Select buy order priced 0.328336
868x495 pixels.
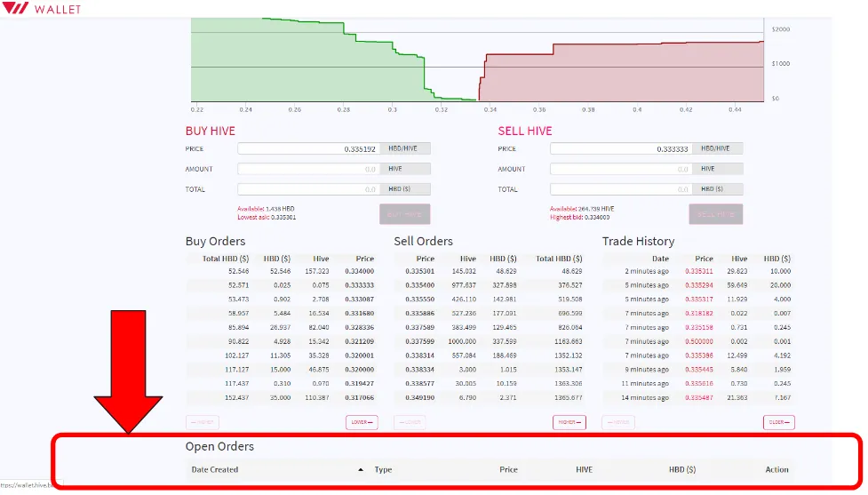coord(282,327)
